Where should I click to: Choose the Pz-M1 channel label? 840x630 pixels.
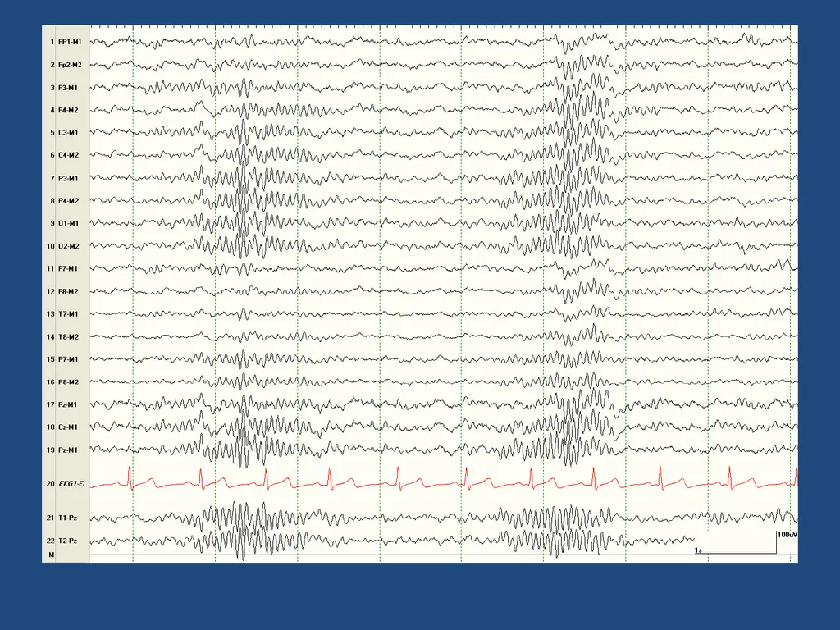tap(68, 450)
